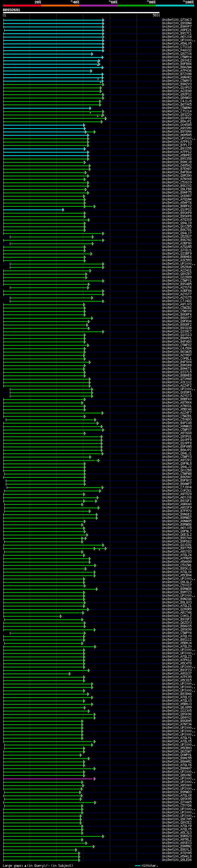
Task: Select hit label UniRef100_Q8GXN2
Action: (x=177, y=775)
